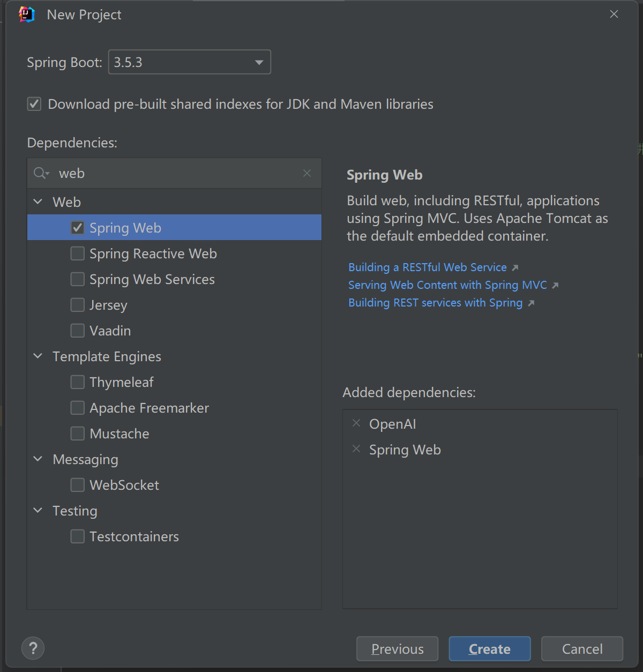Click the Messaging category label
The height and width of the screenshot is (672, 643).
(85, 459)
